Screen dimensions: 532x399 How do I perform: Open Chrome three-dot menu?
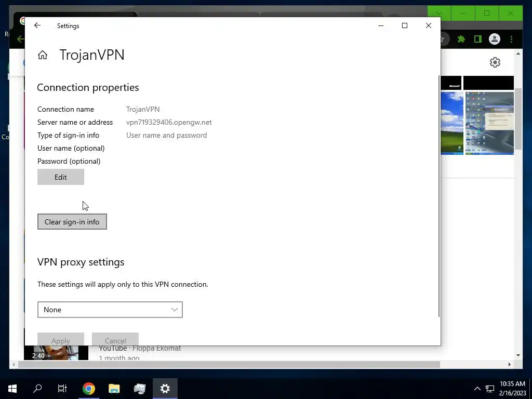coord(511,39)
